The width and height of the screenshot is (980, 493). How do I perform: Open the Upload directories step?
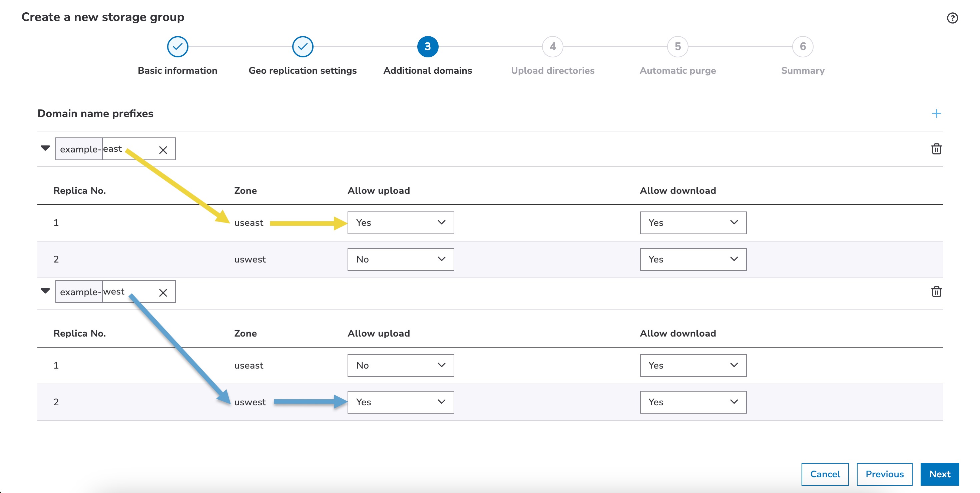552,47
